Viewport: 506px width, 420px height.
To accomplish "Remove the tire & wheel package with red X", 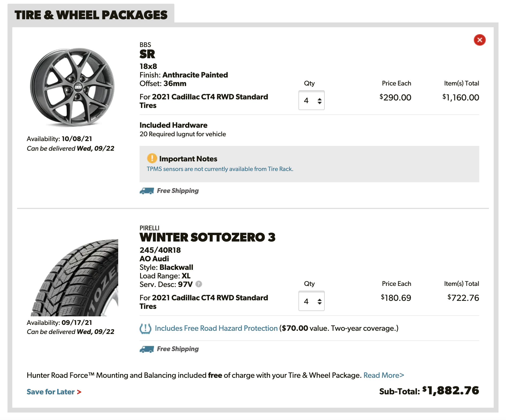I will point(480,40).
